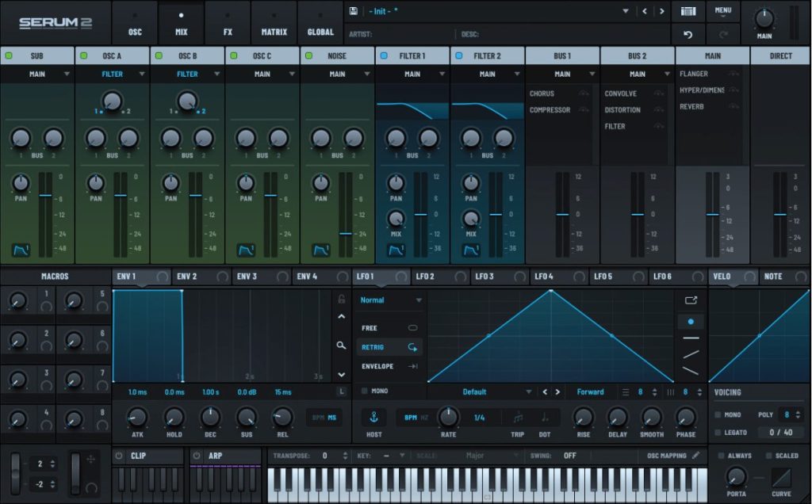Open the MENU button
This screenshot has width=812, height=504.
(723, 11)
